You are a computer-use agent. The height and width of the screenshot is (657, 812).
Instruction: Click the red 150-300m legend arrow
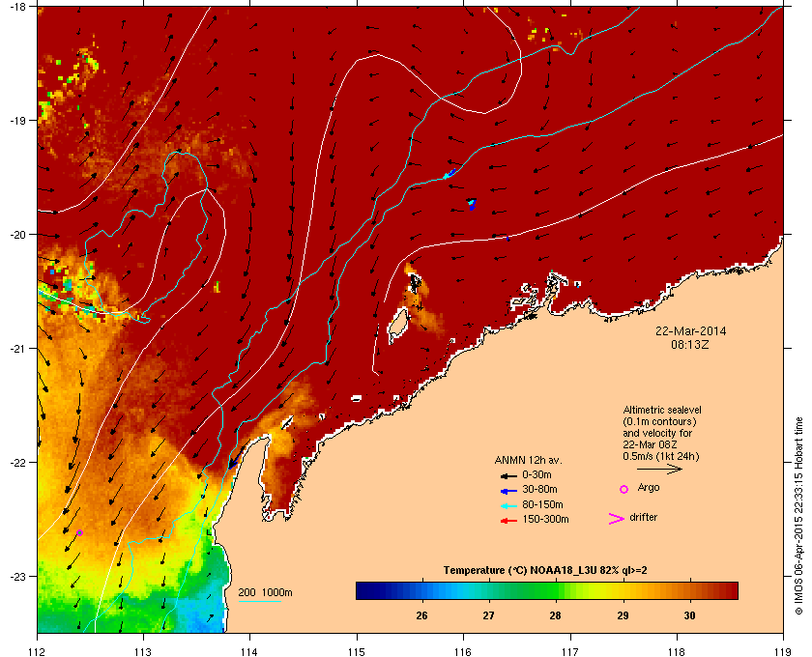click(x=508, y=521)
